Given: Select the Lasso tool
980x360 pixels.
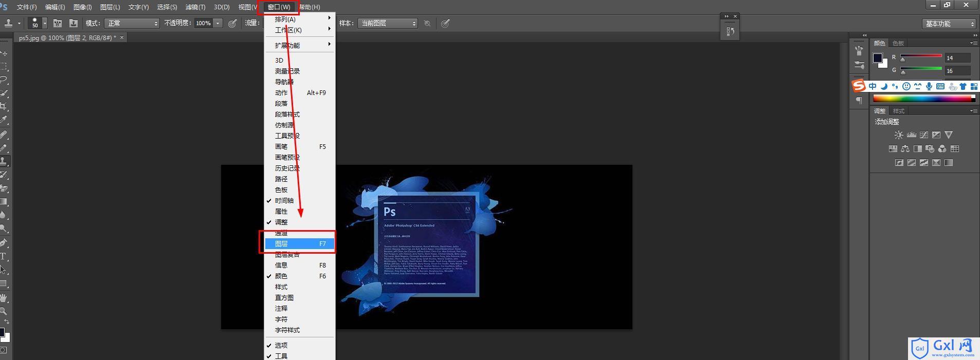Looking at the screenshot, I should pos(4,80).
